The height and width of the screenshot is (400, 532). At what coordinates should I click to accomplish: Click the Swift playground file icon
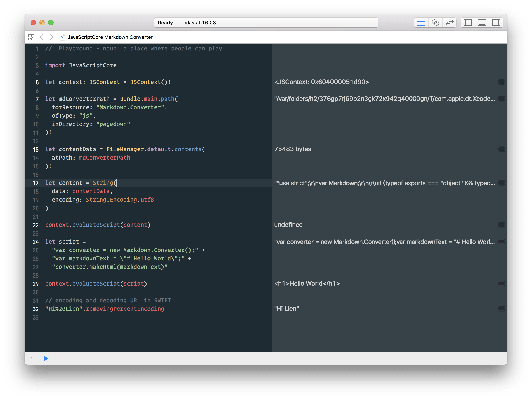62,37
